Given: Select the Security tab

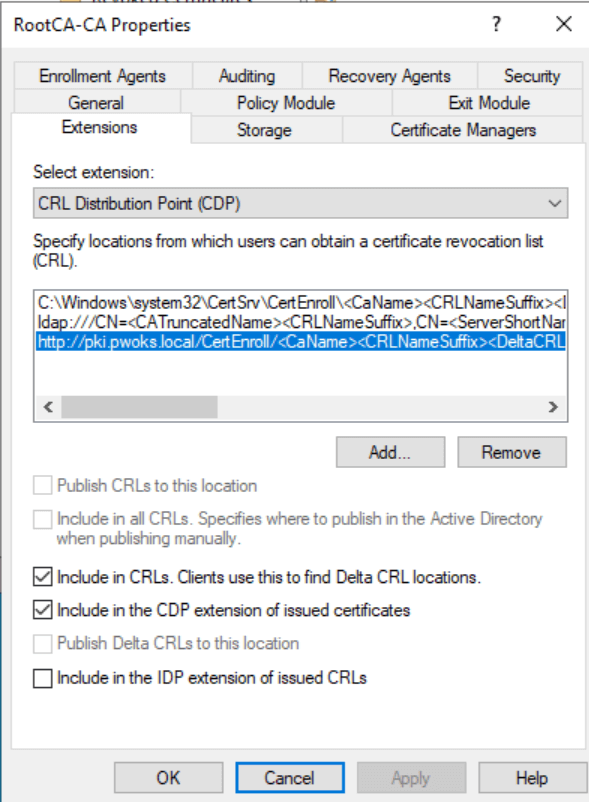Looking at the screenshot, I should (x=531, y=76).
